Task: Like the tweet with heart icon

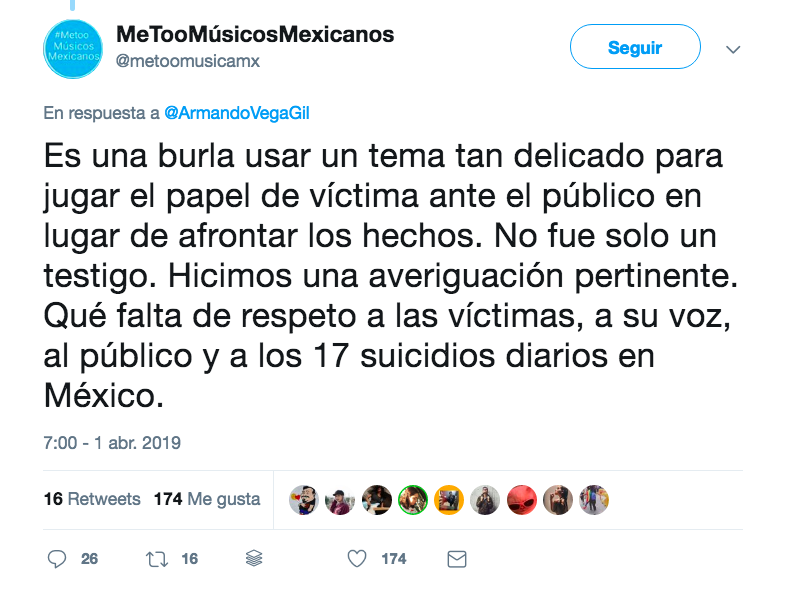Action: (x=357, y=558)
